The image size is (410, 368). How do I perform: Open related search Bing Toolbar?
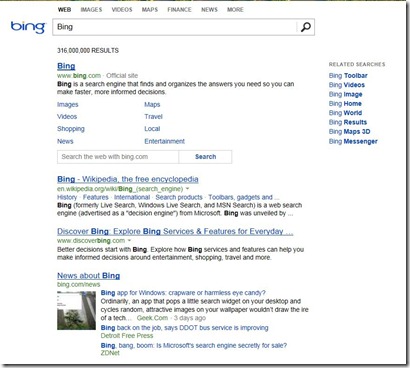pos(348,76)
